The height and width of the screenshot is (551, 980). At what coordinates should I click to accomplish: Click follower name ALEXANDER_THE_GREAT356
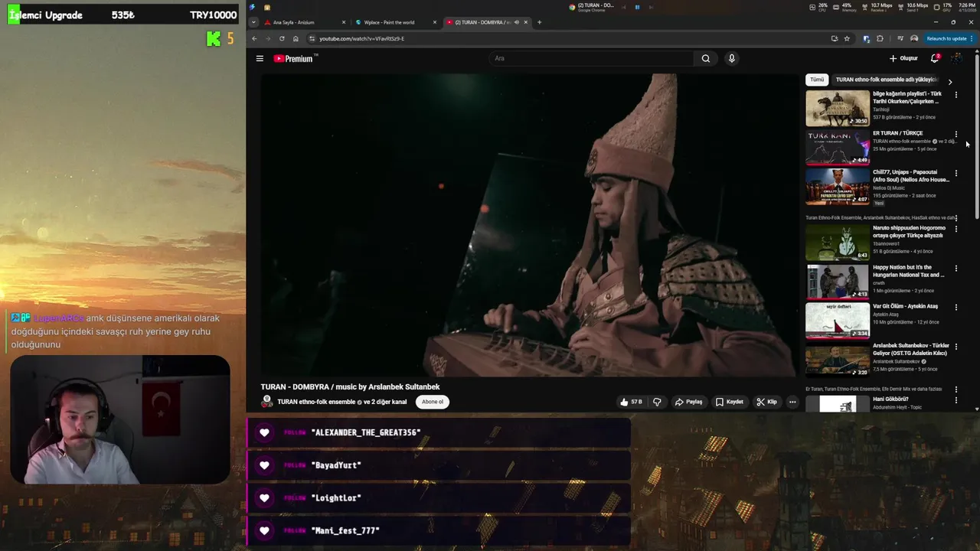pos(366,432)
